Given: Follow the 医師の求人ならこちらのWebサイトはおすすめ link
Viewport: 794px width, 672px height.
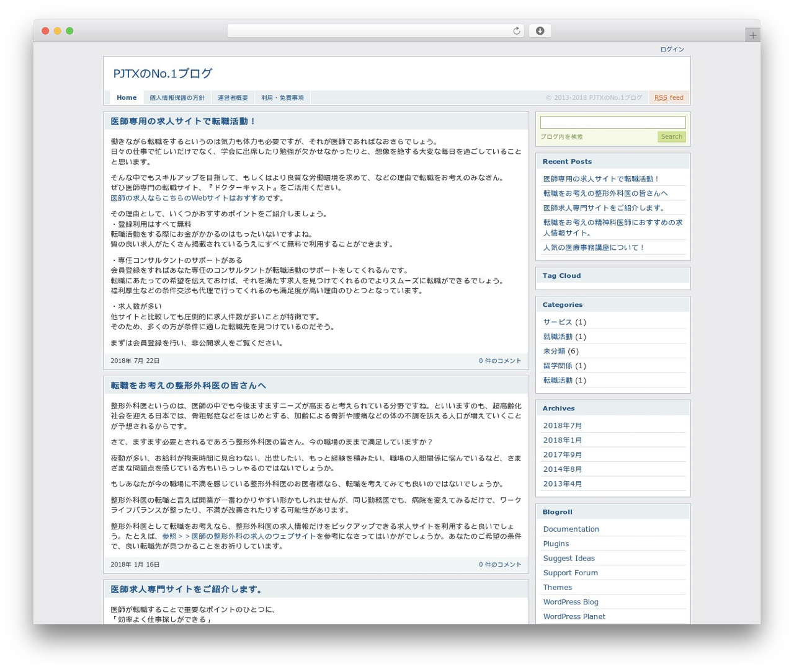Looking at the screenshot, I should (188, 198).
